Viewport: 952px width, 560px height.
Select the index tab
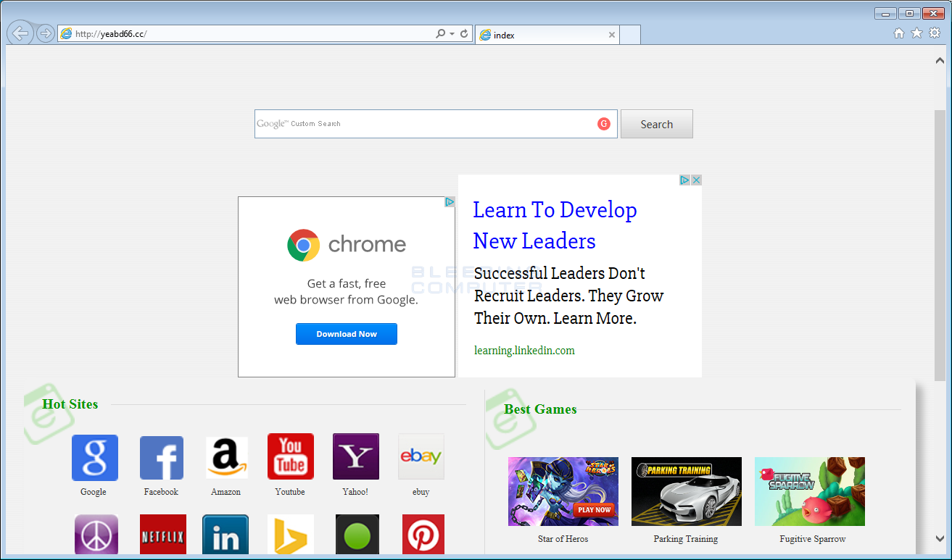click(x=547, y=35)
